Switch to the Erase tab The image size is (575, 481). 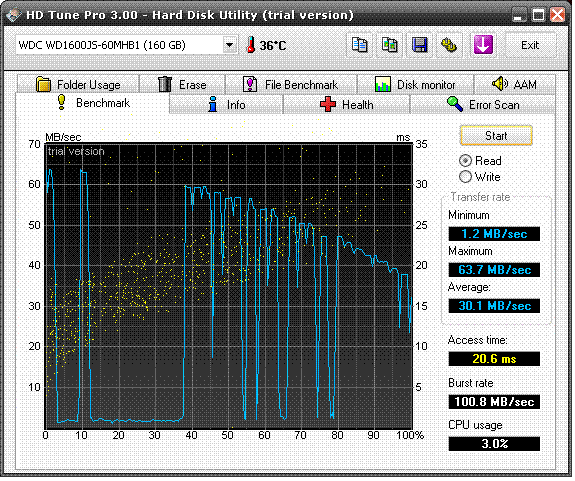tap(182, 84)
